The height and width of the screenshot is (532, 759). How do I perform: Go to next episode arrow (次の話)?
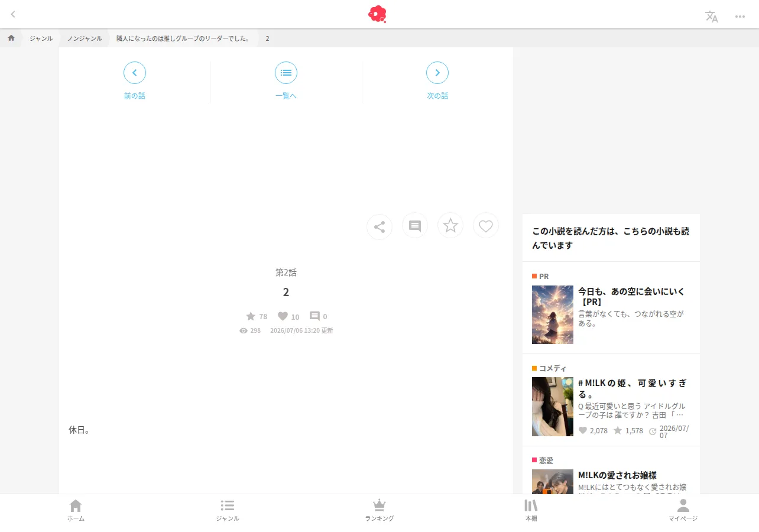[437, 73]
